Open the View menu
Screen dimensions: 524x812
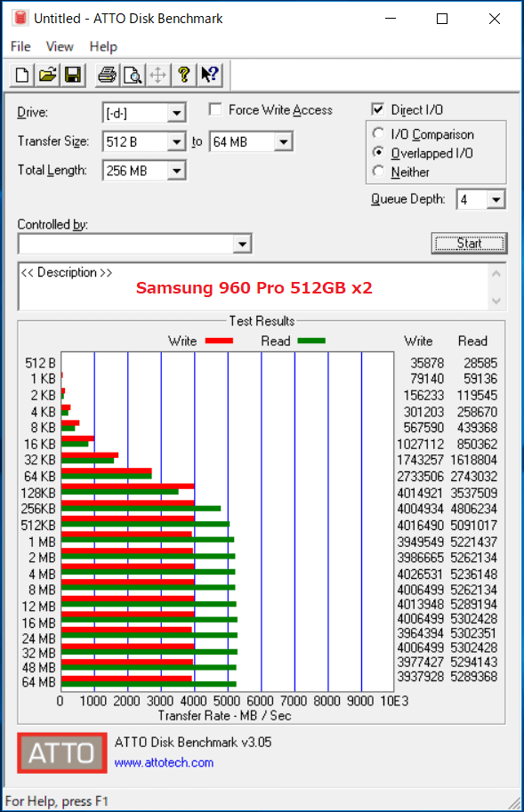coord(60,46)
